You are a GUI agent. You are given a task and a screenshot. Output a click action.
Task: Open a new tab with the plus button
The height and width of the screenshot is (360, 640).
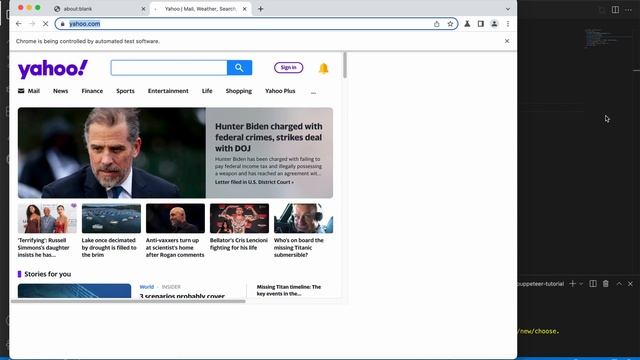(x=260, y=9)
